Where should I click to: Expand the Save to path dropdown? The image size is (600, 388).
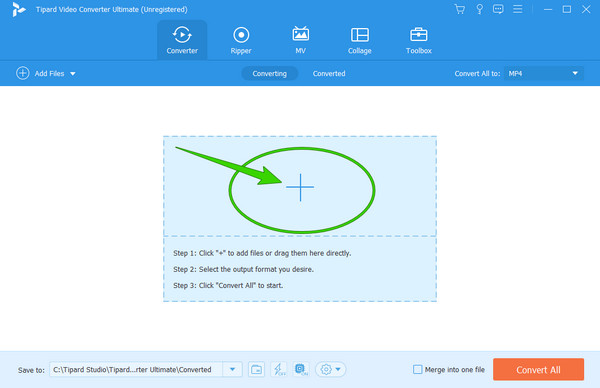(232, 370)
